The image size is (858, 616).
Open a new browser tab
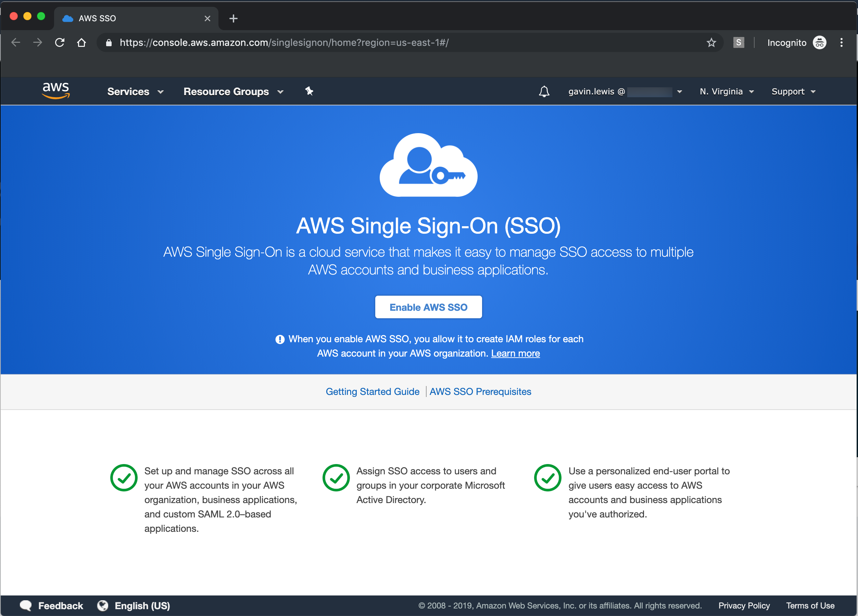(234, 18)
